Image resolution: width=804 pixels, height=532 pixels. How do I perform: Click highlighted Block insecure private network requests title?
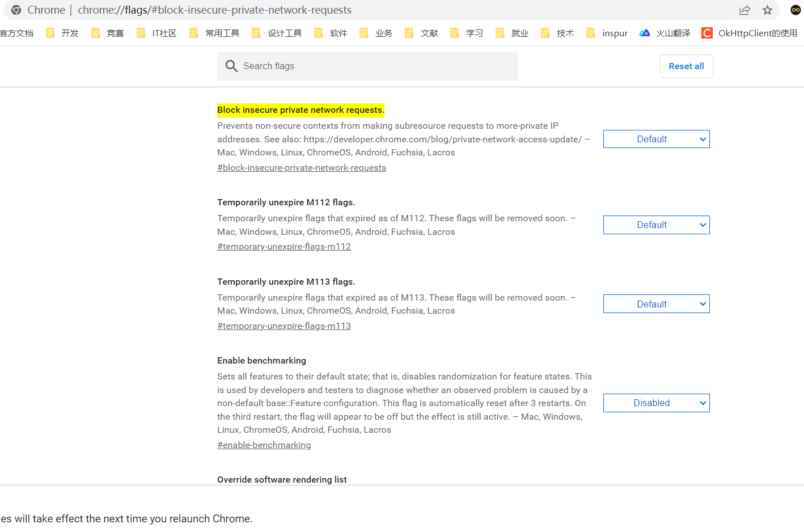(x=301, y=110)
